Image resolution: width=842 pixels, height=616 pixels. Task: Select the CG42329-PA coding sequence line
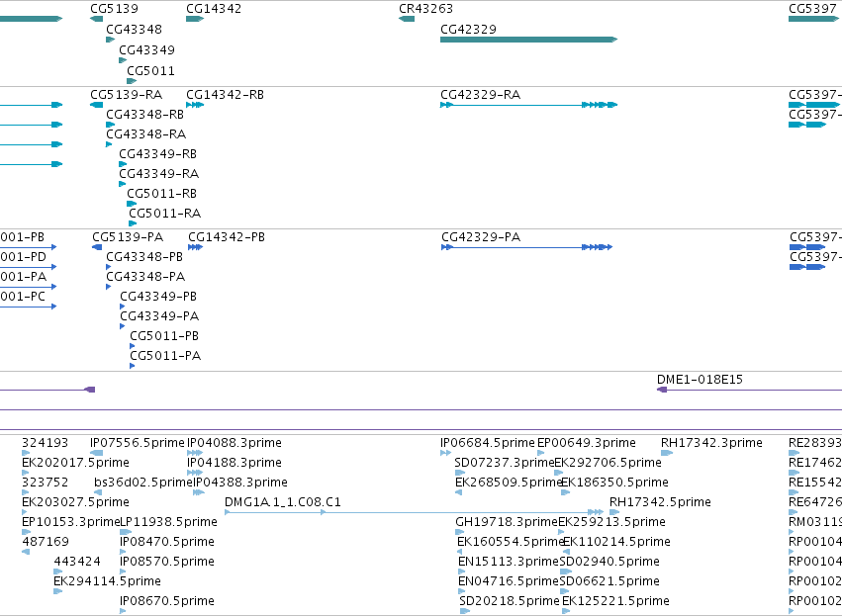pos(526,247)
